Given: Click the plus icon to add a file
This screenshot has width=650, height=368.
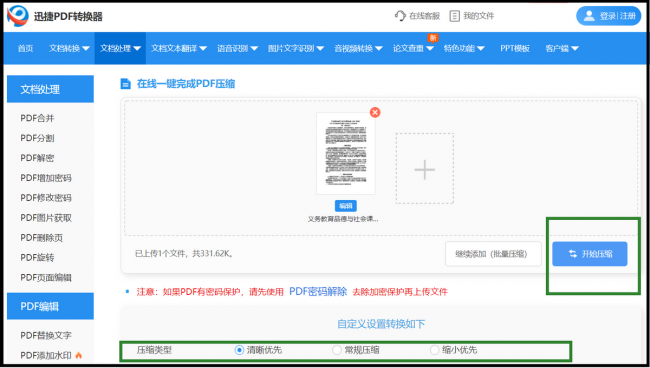Looking at the screenshot, I should coord(425,169).
